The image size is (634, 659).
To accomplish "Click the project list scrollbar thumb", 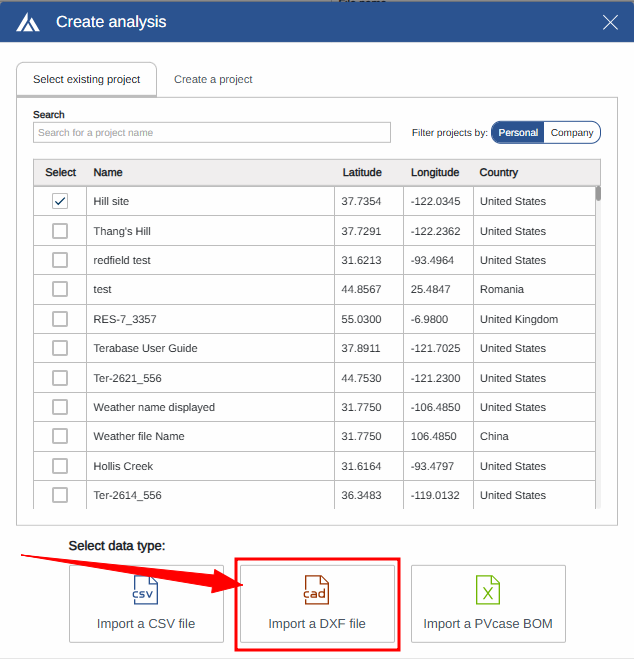I will click(598, 193).
